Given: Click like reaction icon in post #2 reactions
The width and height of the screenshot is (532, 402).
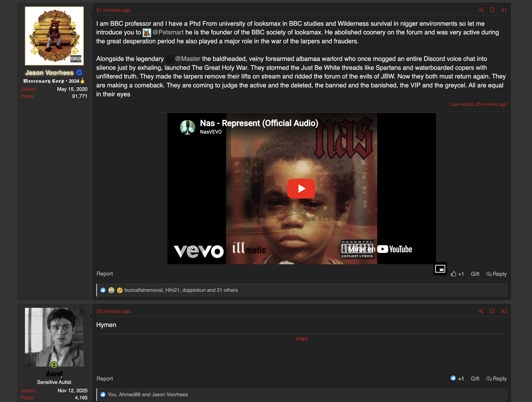Looking at the screenshot, I should [103, 395].
